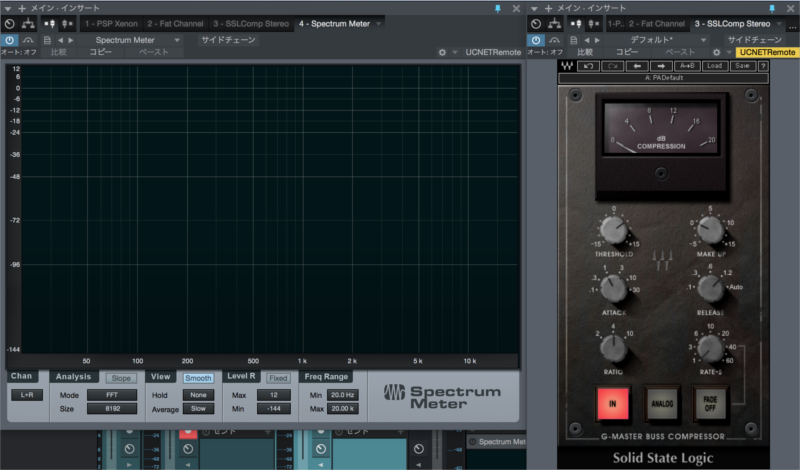Click the Waves Load button

(x=714, y=66)
